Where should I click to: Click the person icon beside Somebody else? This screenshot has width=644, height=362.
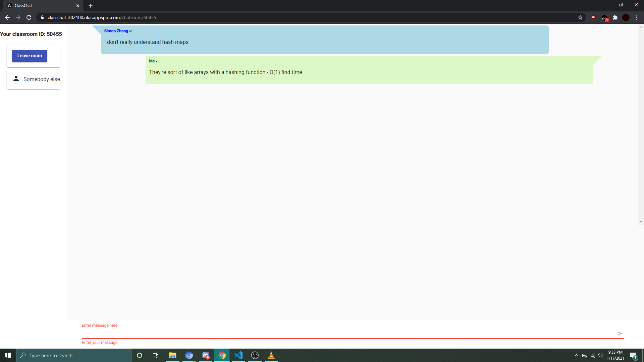16,79
